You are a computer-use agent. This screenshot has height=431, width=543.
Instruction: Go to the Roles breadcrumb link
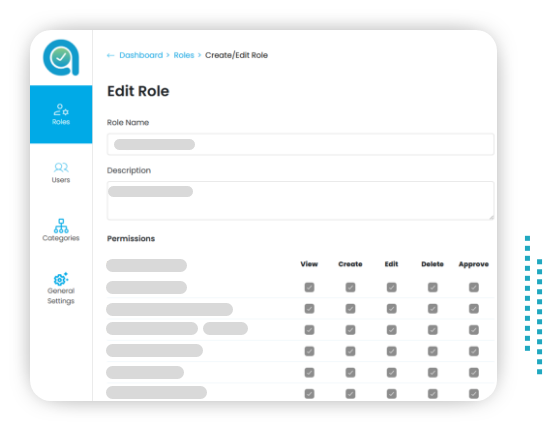pos(184,55)
